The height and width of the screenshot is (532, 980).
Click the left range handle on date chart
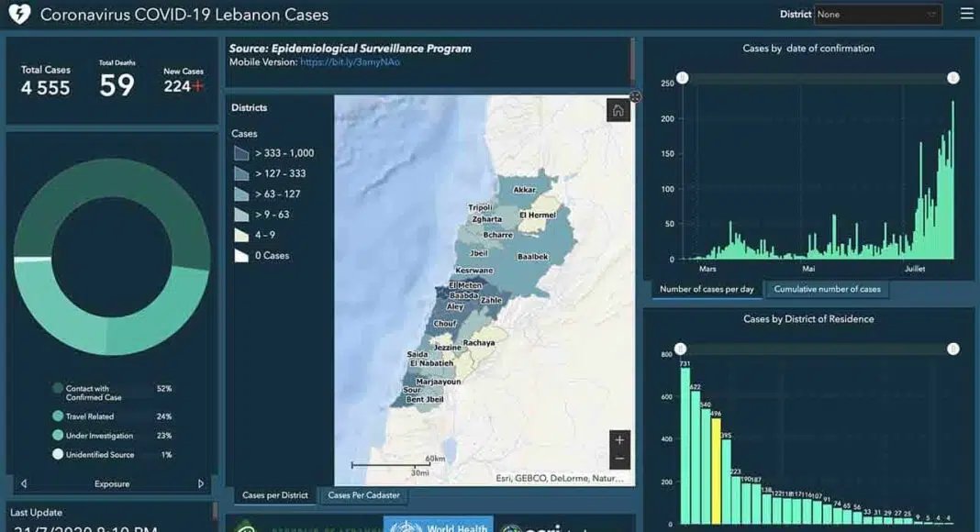[682, 78]
